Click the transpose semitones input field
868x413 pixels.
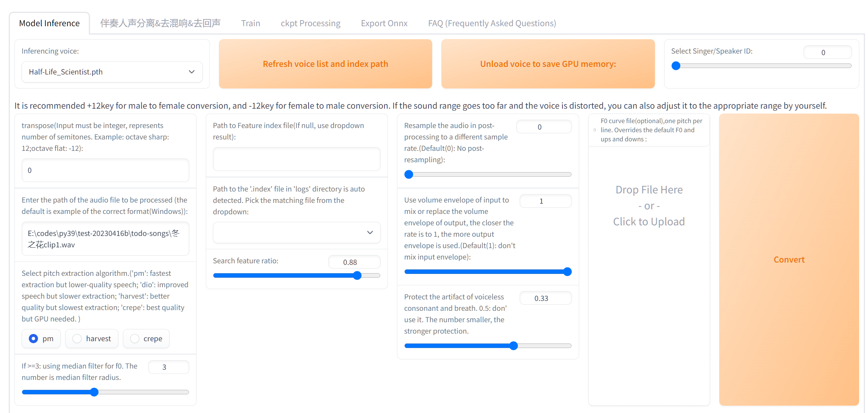pos(105,170)
